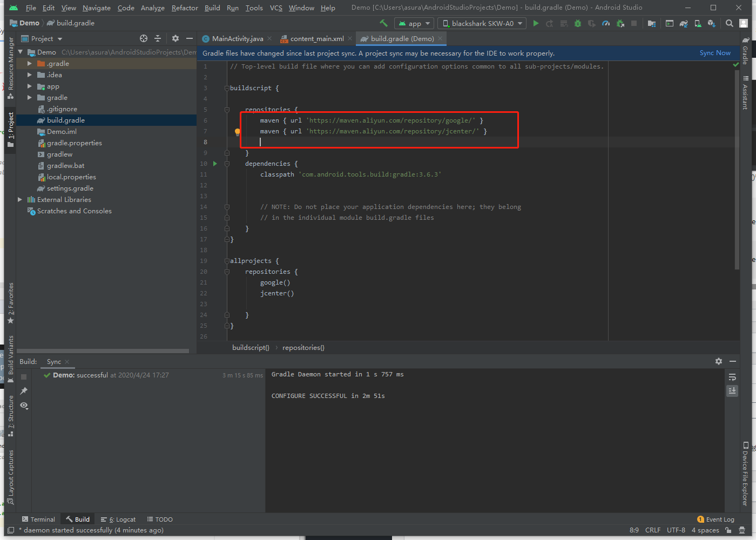Click the Sync Now link

(x=714, y=53)
